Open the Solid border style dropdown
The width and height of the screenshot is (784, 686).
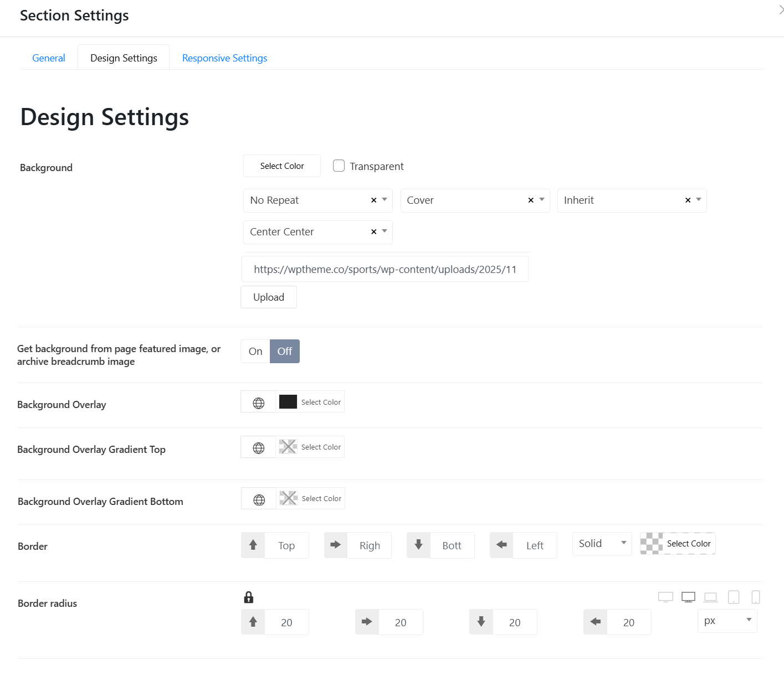click(x=602, y=544)
